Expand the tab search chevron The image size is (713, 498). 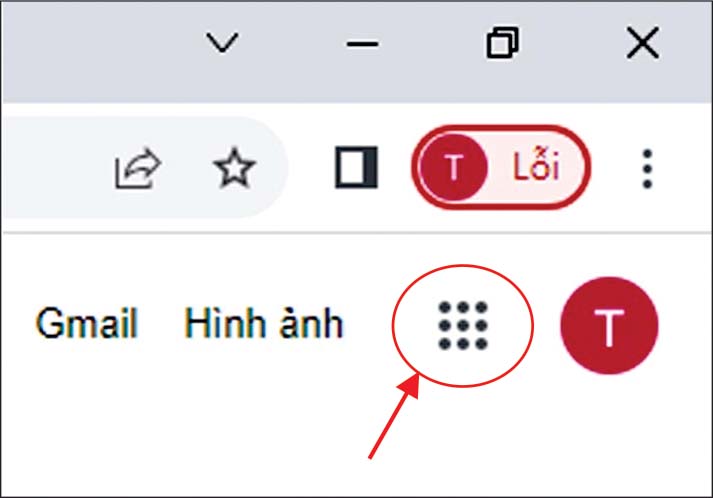pyautogui.click(x=222, y=42)
